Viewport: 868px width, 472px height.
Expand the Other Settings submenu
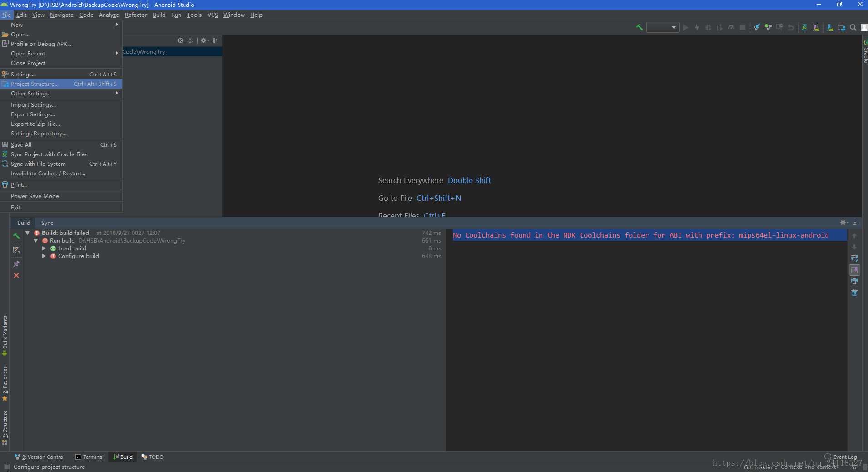(x=61, y=94)
